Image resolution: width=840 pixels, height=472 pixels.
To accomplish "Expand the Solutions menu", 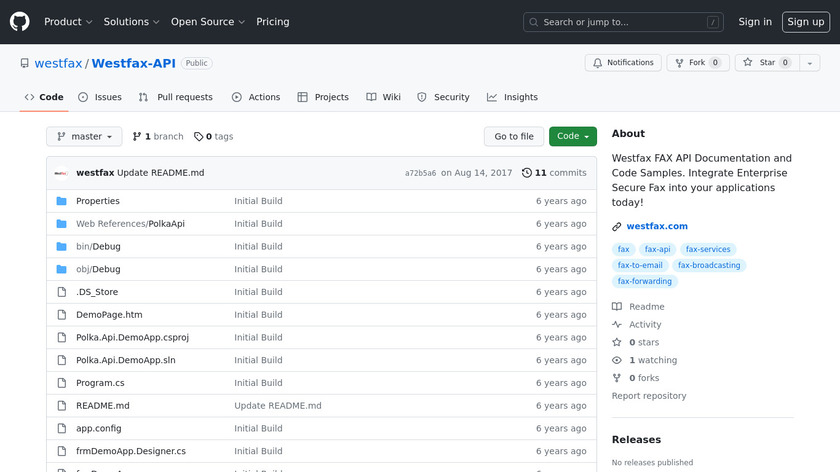I will [x=131, y=22].
